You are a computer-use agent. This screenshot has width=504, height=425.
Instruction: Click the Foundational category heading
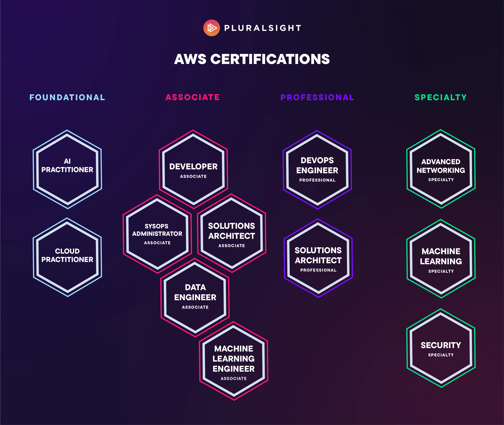coord(67,97)
